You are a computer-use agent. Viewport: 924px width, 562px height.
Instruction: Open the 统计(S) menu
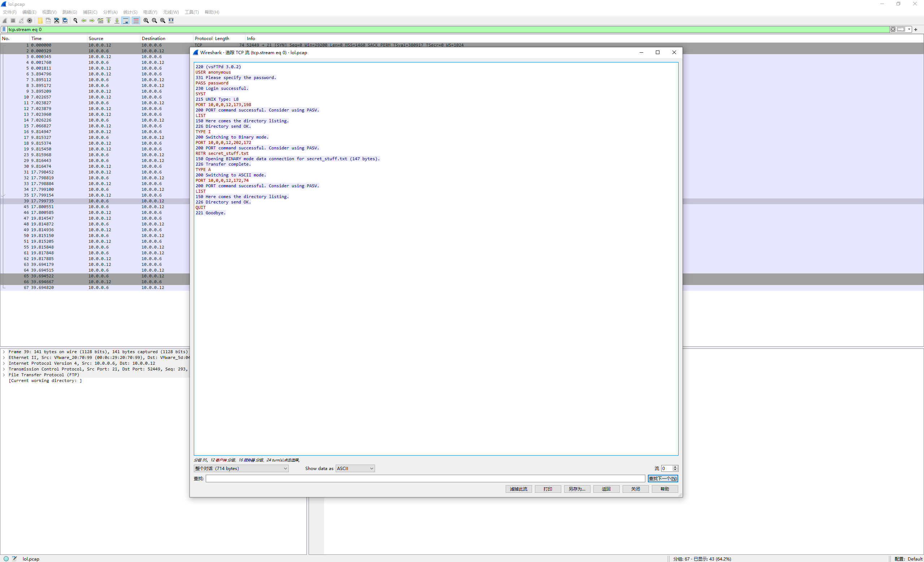pyautogui.click(x=130, y=12)
